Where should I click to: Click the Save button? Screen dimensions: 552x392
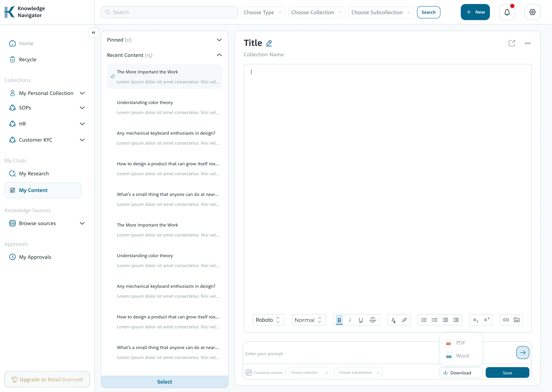tap(507, 373)
